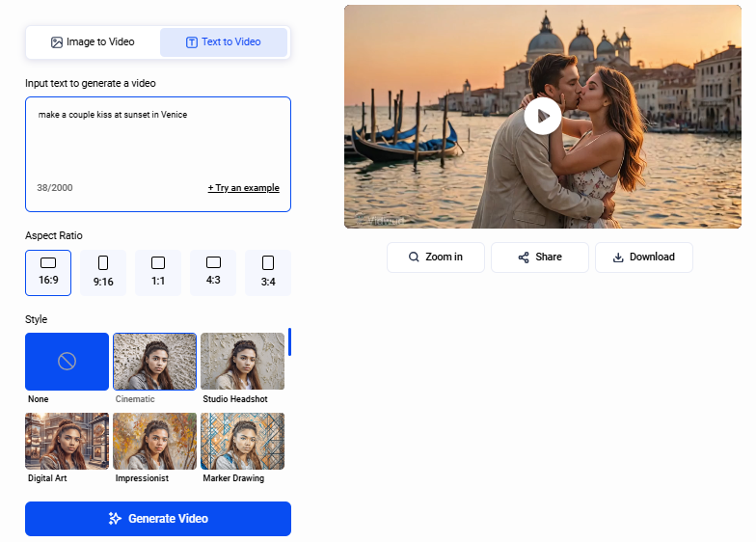Zoom in on the video preview

(436, 257)
